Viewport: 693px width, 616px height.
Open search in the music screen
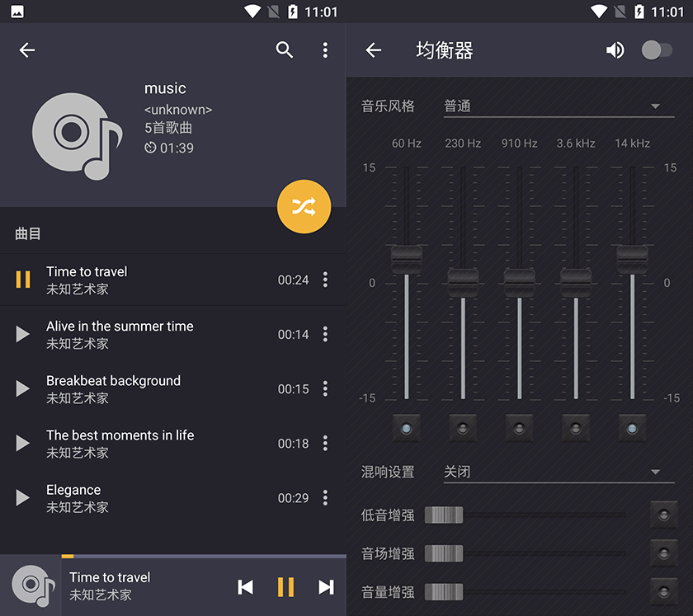pyautogui.click(x=284, y=50)
